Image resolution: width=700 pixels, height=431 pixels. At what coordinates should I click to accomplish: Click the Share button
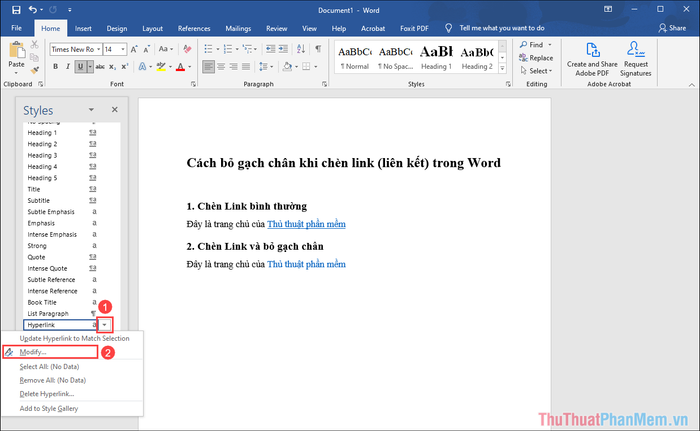(672, 28)
